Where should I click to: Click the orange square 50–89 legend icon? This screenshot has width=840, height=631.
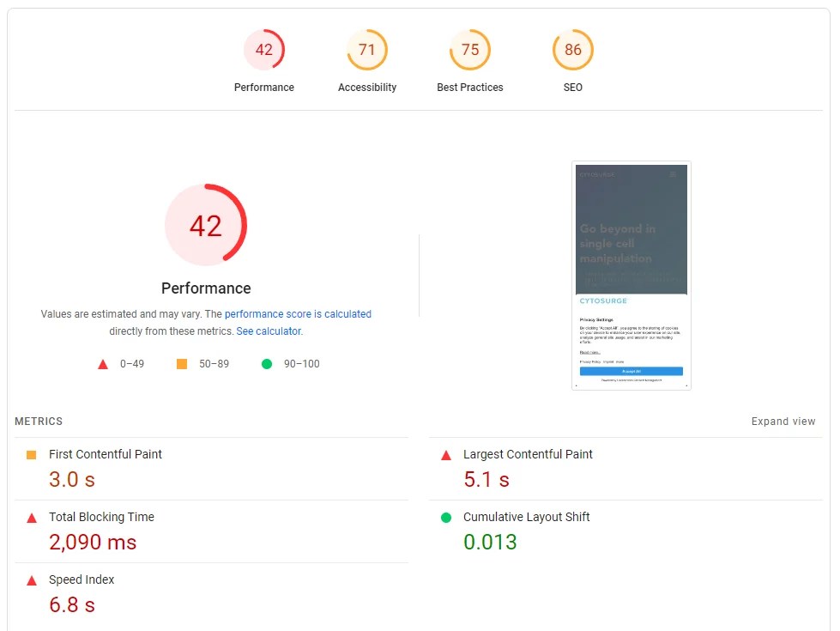point(182,364)
